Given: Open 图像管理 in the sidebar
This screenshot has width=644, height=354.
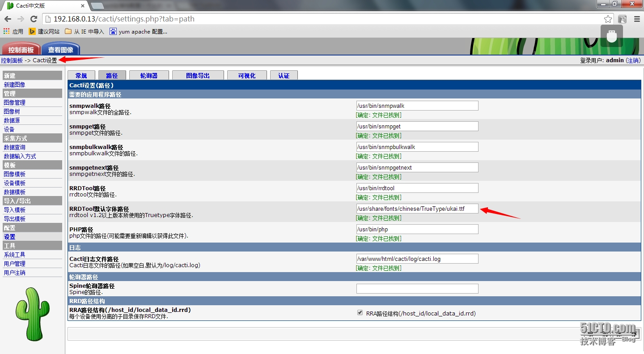Looking at the screenshot, I should [15, 102].
